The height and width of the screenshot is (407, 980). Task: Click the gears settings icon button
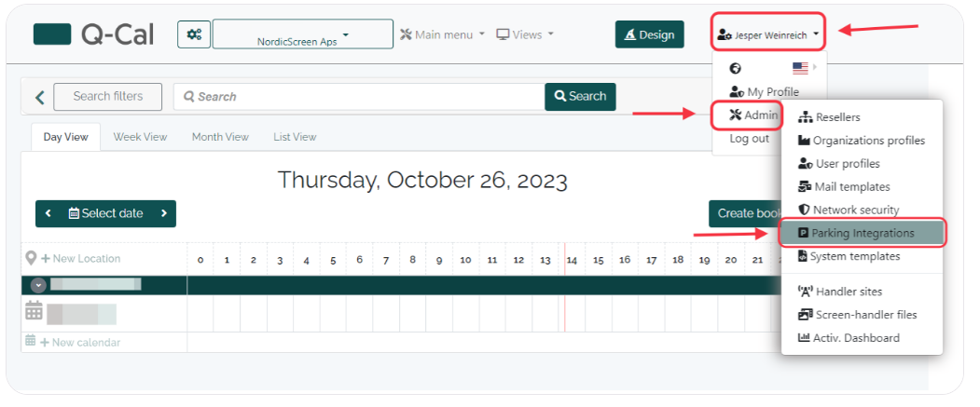pos(194,34)
